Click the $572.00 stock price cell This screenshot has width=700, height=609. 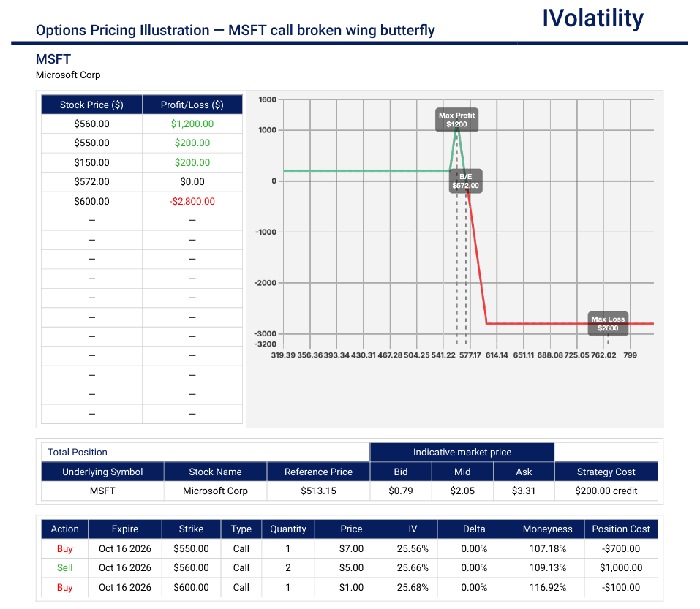pos(91,181)
